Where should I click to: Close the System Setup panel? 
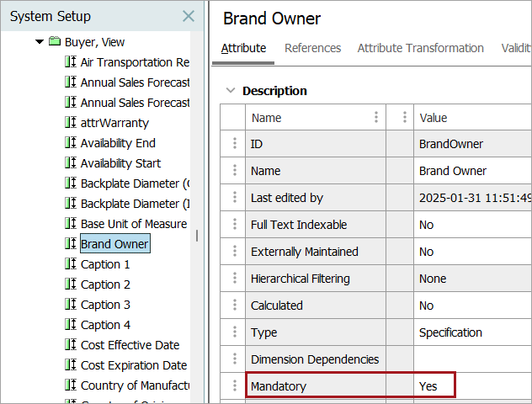[189, 17]
